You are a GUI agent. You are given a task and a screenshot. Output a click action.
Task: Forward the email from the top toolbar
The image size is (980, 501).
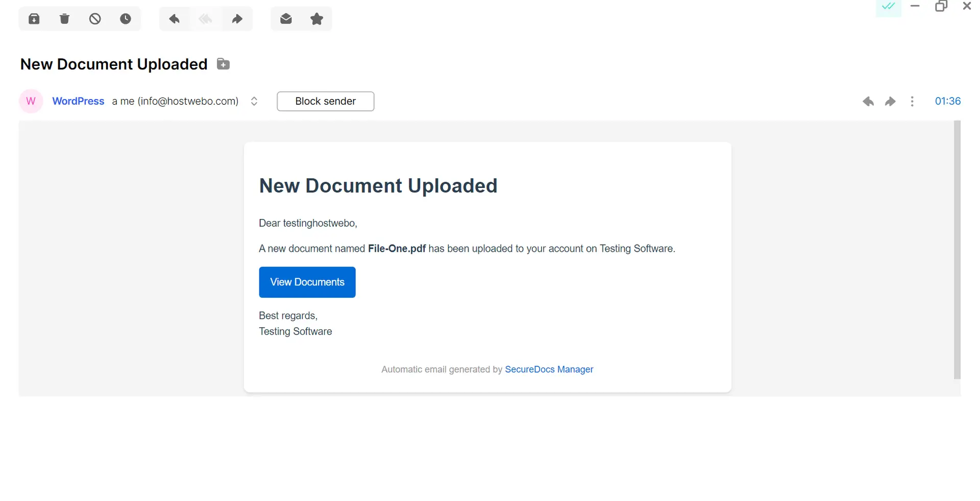point(237,19)
